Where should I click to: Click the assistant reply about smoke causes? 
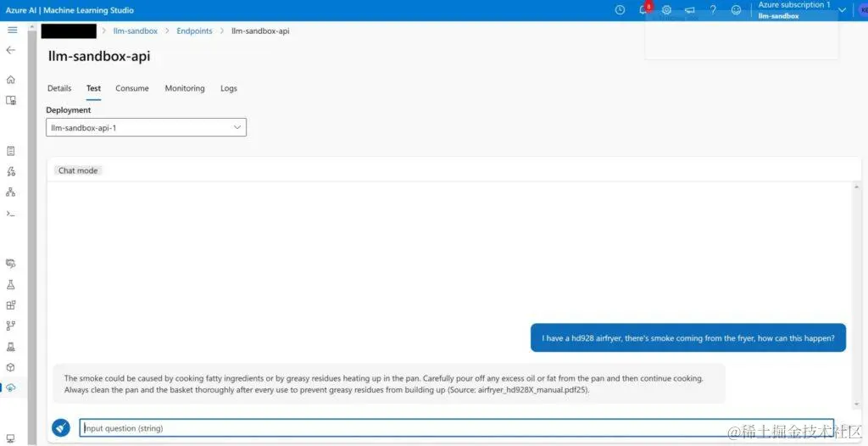388,384
